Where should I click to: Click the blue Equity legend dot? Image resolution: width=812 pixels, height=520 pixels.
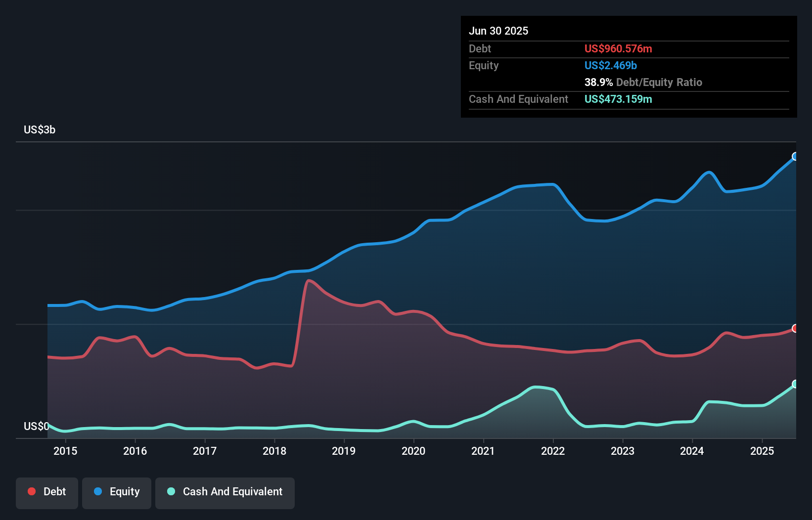point(98,491)
